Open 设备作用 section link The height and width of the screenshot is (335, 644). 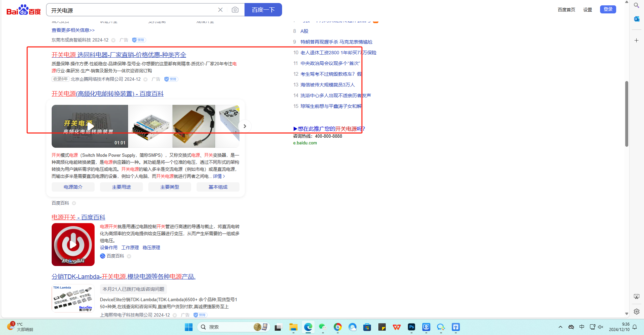(x=109, y=248)
